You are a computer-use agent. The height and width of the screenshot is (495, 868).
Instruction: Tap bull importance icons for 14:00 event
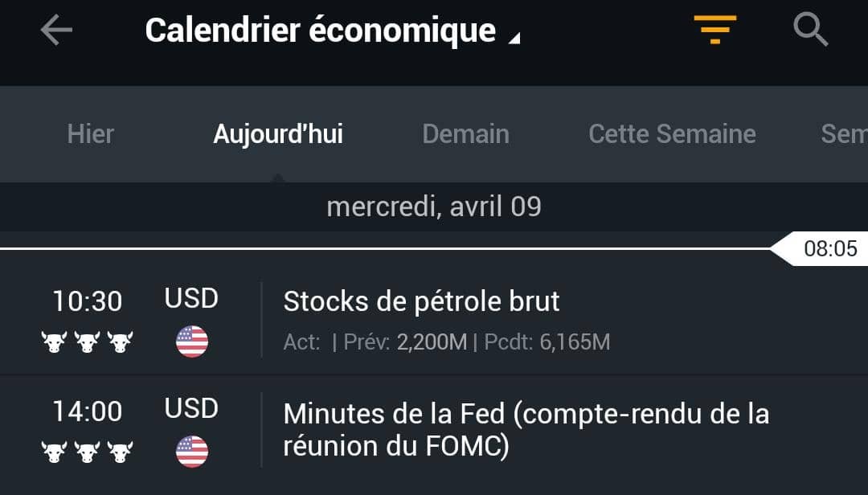tap(88, 452)
